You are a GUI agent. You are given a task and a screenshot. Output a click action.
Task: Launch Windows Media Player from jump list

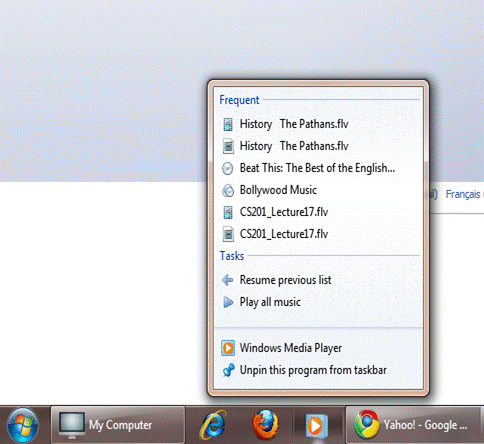pyautogui.click(x=318, y=348)
